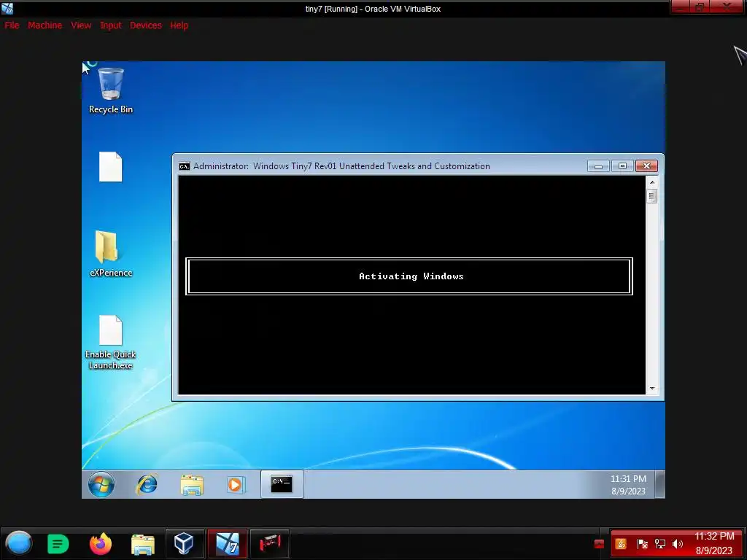Screen dimensions: 747x560
Task: Click the console scrollbar down arrow
Action: point(651,389)
